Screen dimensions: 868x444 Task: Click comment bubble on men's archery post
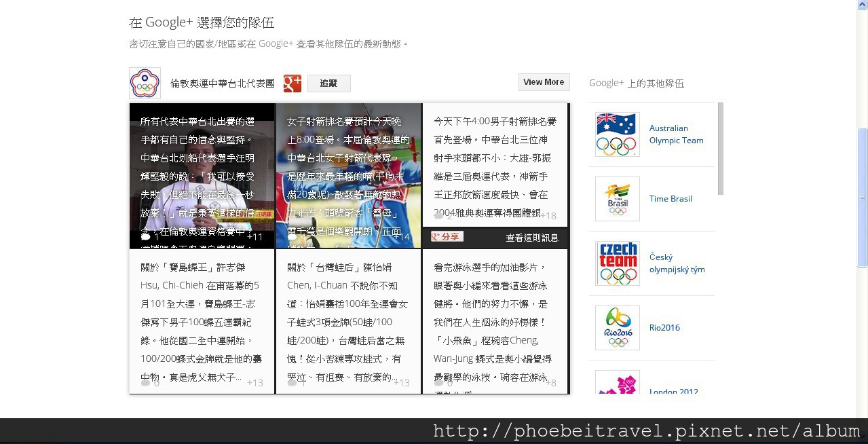click(x=438, y=216)
